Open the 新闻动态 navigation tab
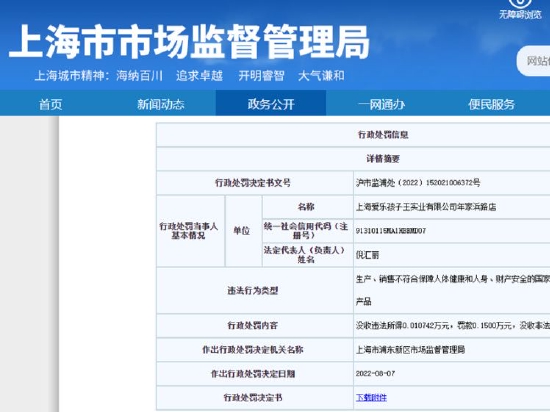The image size is (550, 412). click(161, 104)
